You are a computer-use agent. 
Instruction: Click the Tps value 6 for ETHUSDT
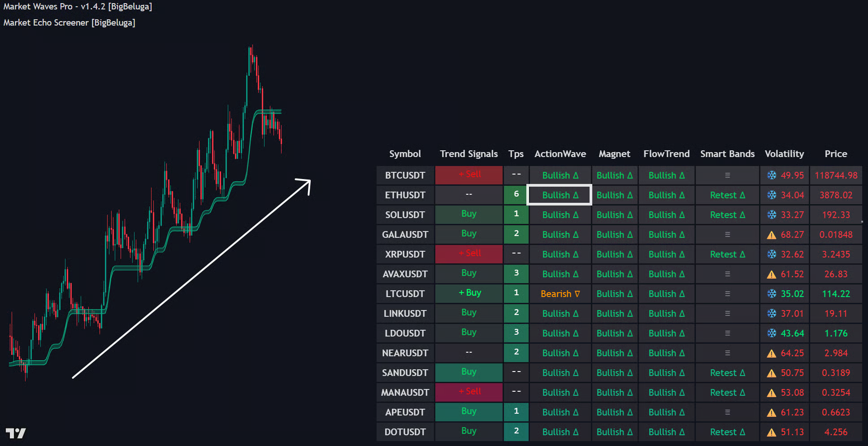click(x=516, y=194)
